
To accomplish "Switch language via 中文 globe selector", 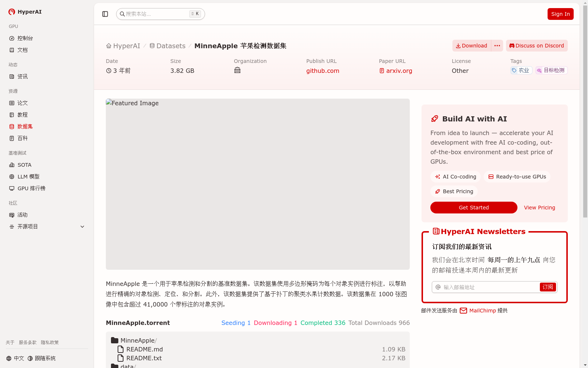I will point(15,358).
